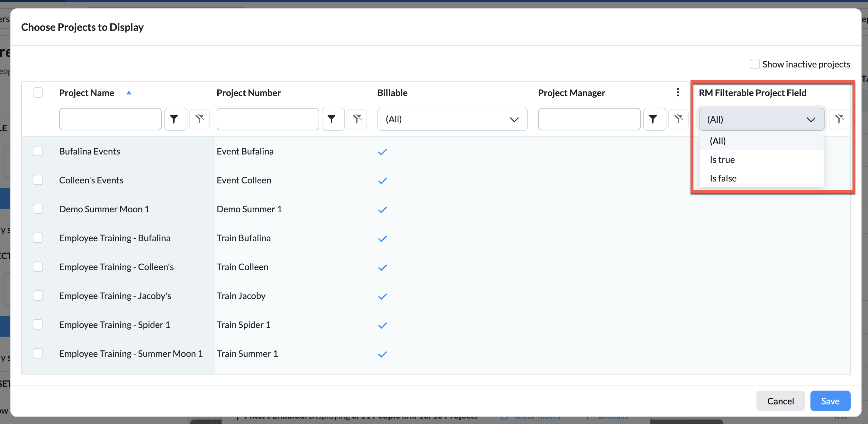Select the Colleen's Events project name
Screen dimensions: 868x424
pos(91,180)
